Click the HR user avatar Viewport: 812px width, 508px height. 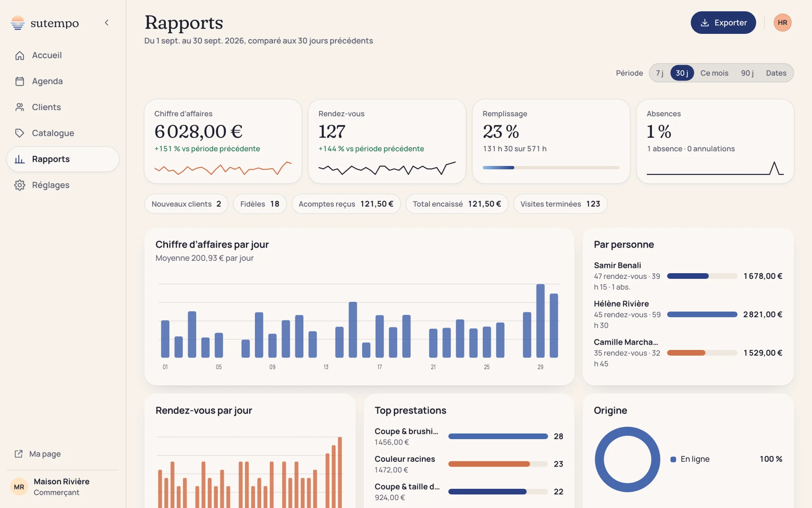pos(782,23)
